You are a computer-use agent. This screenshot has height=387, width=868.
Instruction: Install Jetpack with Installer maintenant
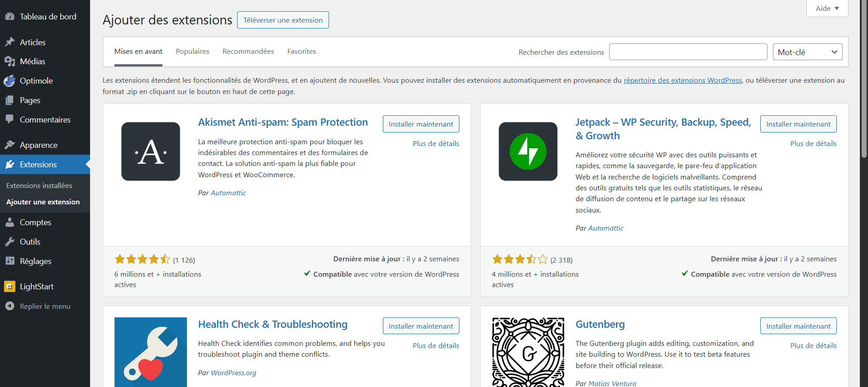tap(798, 124)
